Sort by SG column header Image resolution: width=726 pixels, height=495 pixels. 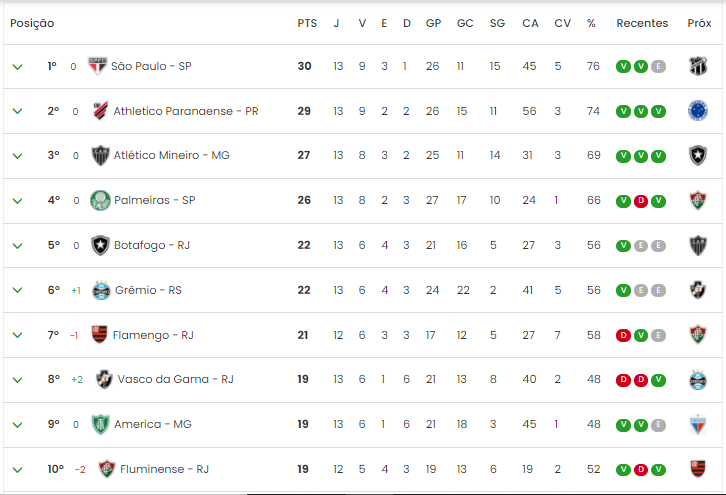click(497, 23)
